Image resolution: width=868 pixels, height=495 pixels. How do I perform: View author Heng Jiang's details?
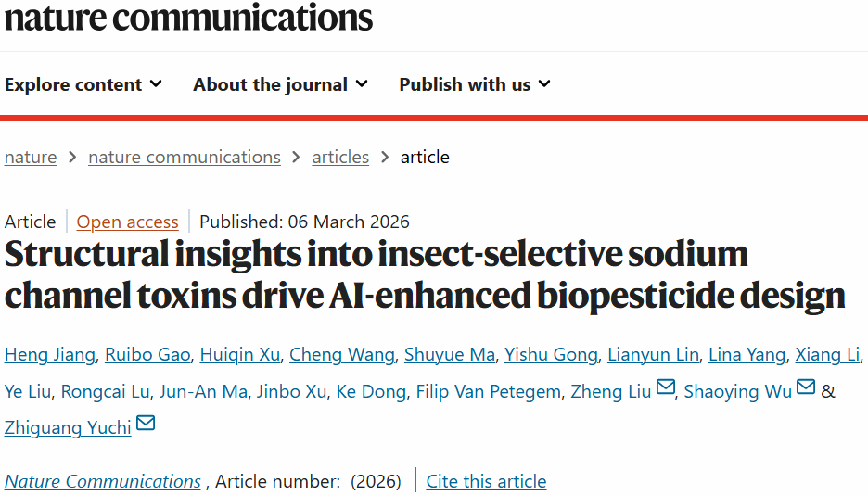48,355
